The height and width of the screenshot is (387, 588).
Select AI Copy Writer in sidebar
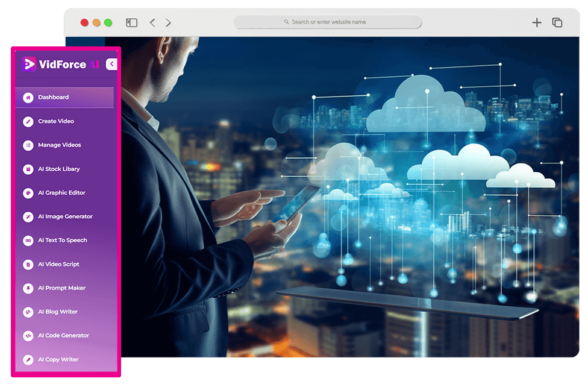[58, 360]
